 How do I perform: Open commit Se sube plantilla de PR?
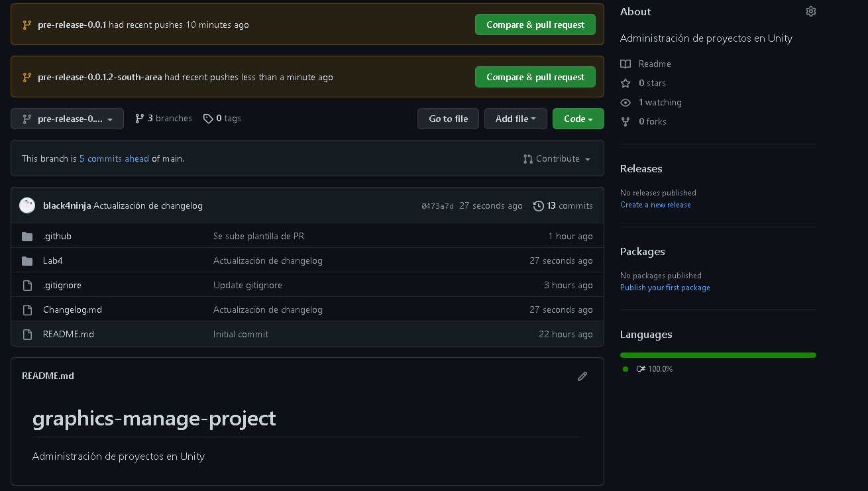coord(259,237)
